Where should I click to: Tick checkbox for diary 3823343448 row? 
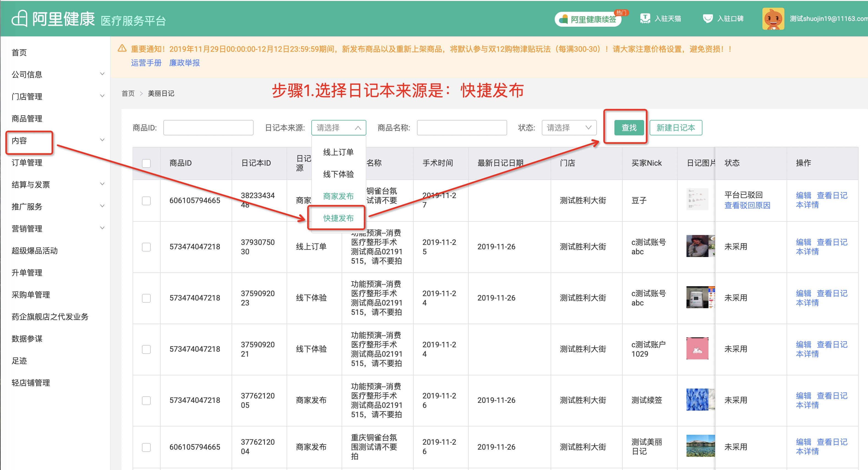(x=146, y=201)
